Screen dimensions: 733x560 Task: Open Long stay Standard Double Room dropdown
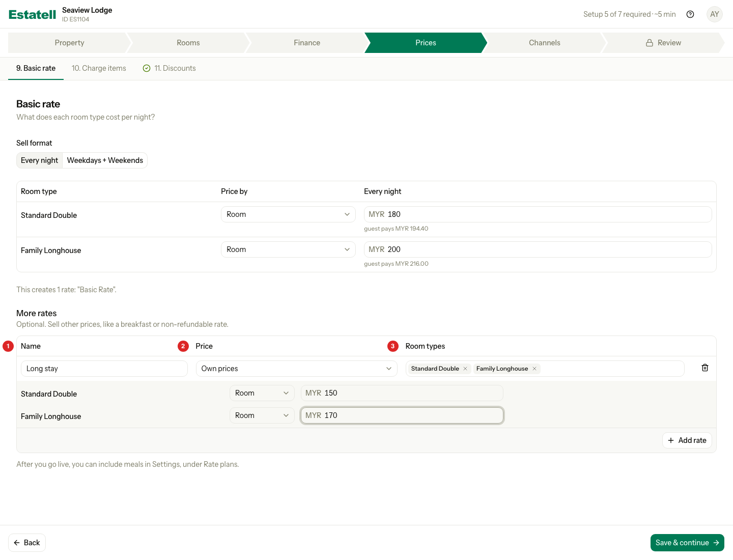(x=262, y=393)
